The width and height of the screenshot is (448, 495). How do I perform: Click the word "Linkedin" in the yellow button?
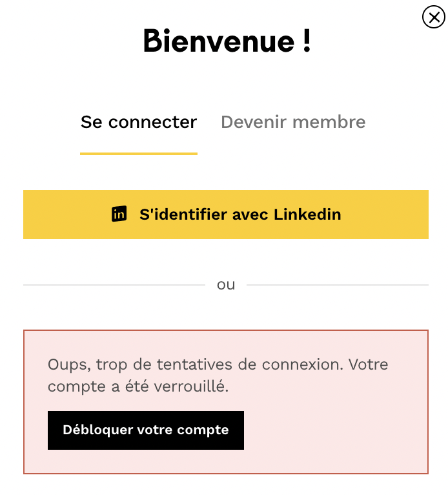[x=307, y=215]
